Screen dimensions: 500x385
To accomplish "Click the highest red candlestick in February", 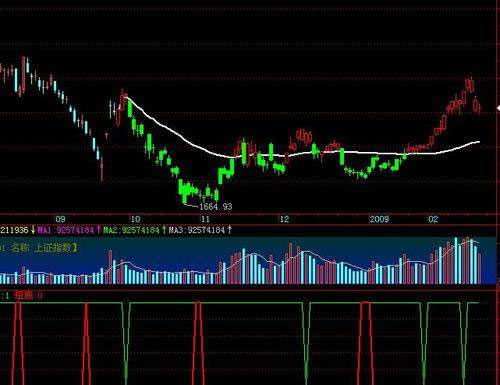I will point(470,84).
